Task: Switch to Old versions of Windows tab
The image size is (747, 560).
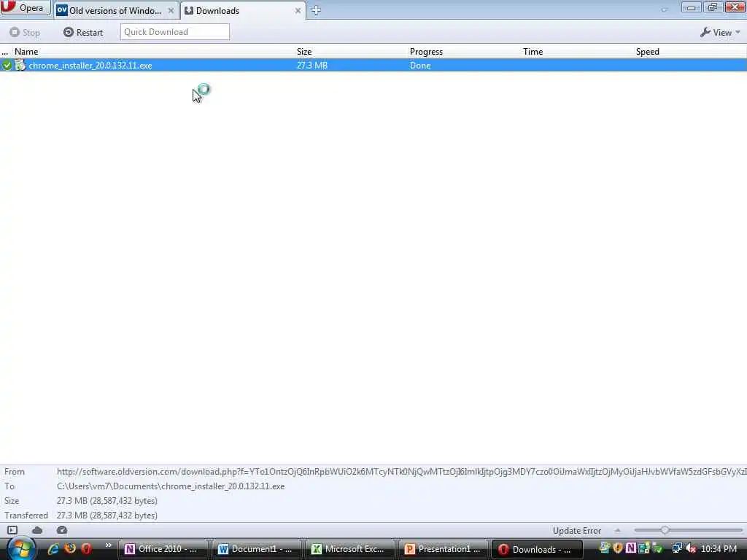Action: coord(116,10)
